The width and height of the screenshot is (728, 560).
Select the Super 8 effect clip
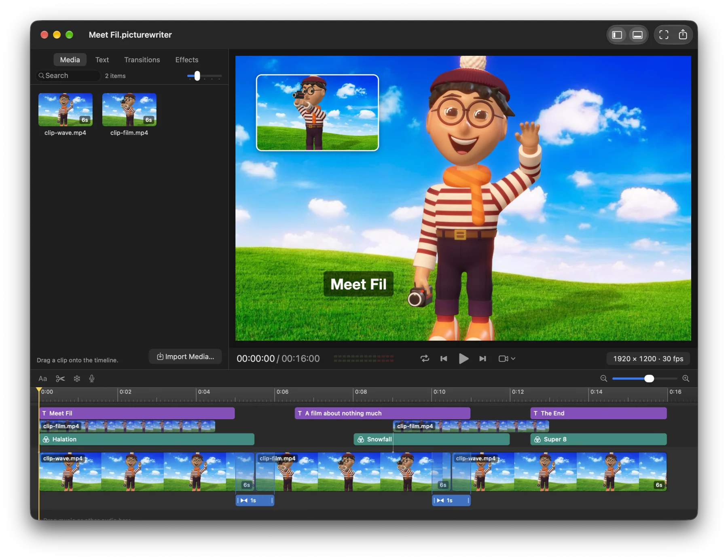tap(599, 439)
